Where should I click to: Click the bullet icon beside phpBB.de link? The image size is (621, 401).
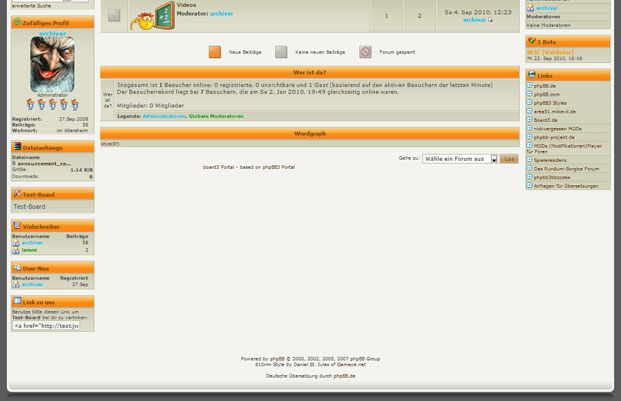[x=530, y=86]
